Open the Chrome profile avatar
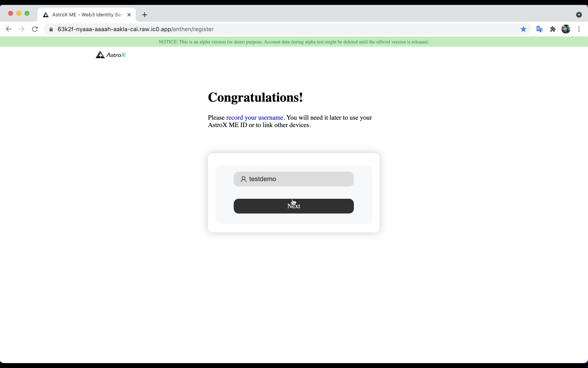The width and height of the screenshot is (588, 368). point(566,29)
